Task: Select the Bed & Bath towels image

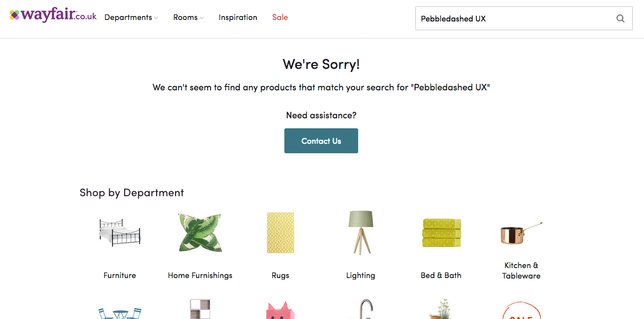Action: click(441, 233)
